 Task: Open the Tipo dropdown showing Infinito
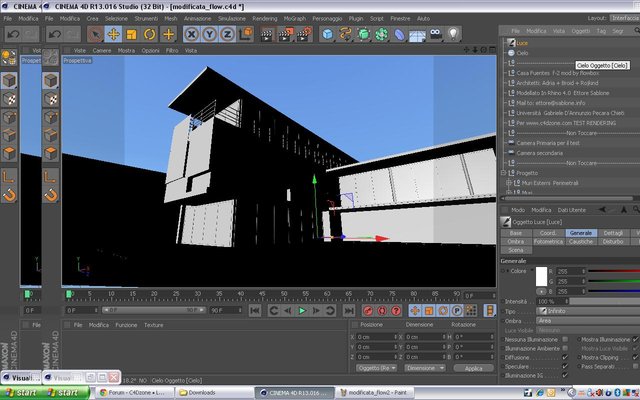588,311
